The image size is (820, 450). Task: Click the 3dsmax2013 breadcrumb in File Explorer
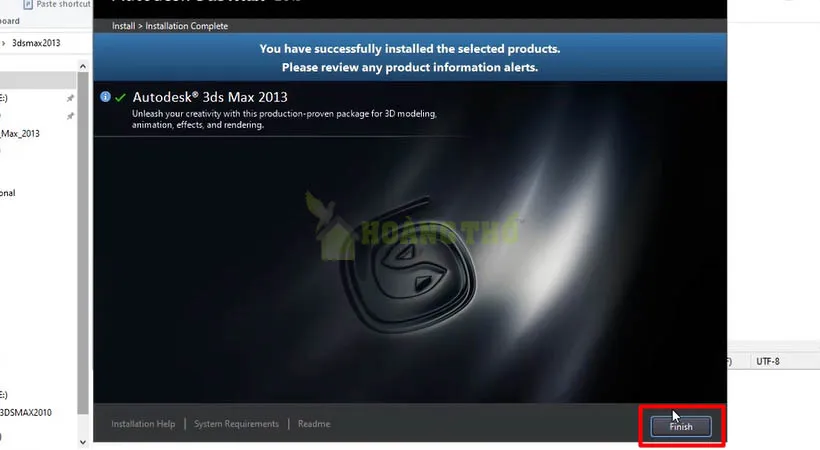[36, 43]
